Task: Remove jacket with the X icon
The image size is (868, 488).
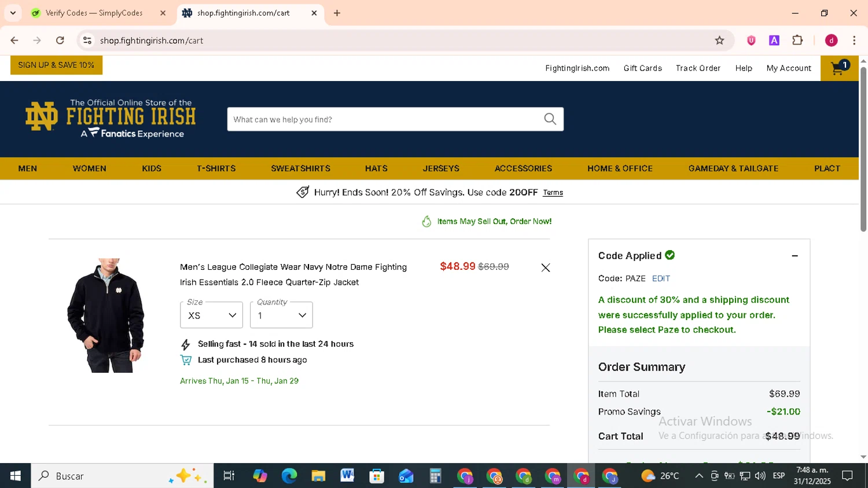Action: coord(545,267)
